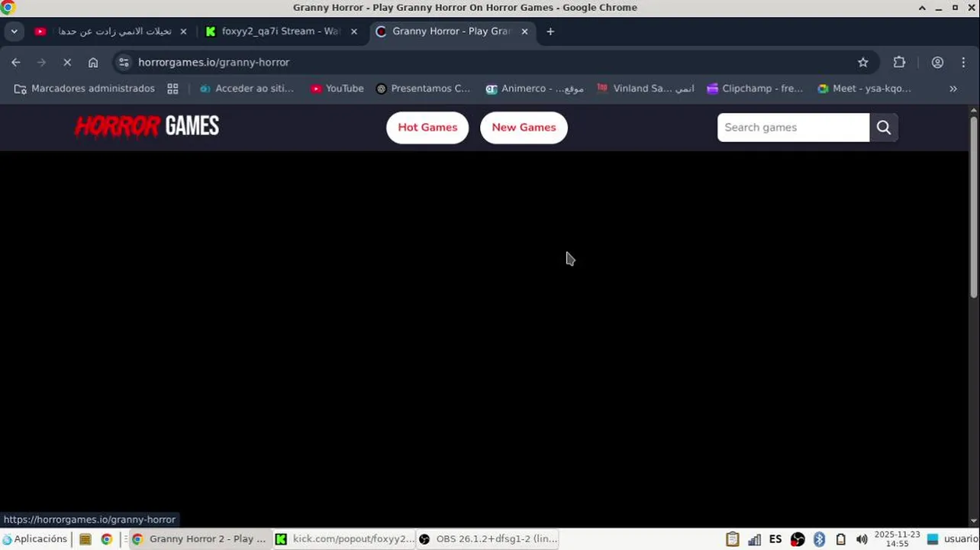Open the Clipchamp bookmark
The image size is (980, 550).
point(755,89)
